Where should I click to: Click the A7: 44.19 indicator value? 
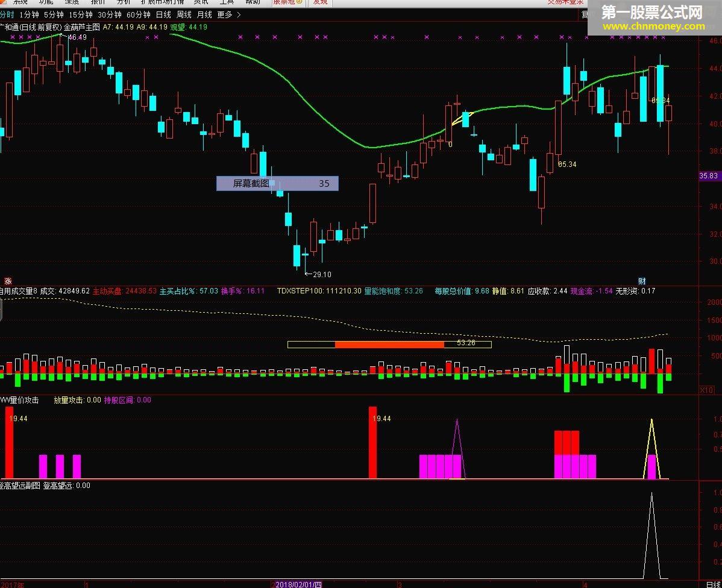point(118,27)
